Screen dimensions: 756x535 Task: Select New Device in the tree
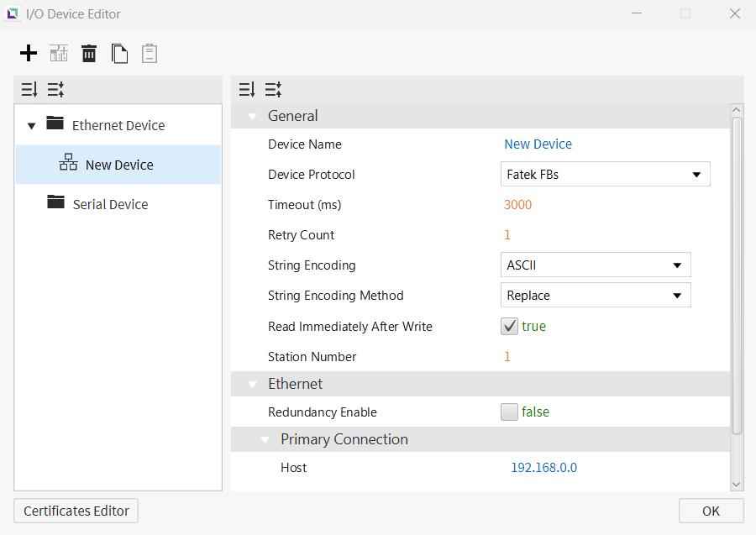(118, 165)
